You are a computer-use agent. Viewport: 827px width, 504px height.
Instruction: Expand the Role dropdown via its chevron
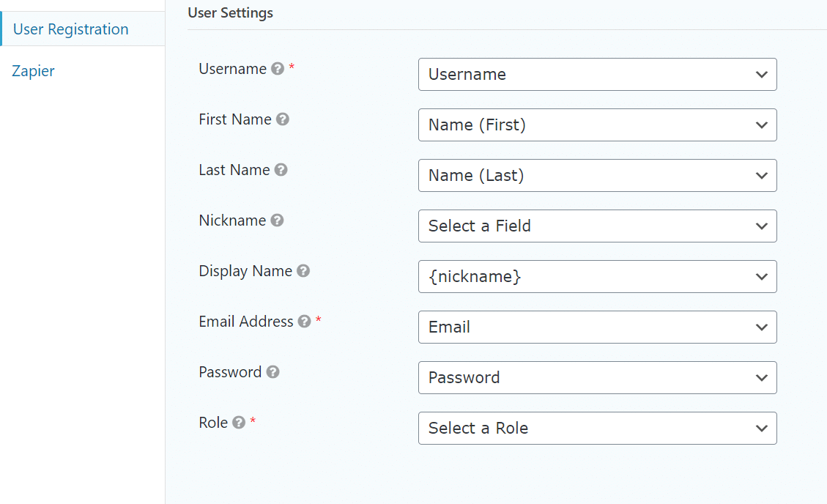point(762,428)
